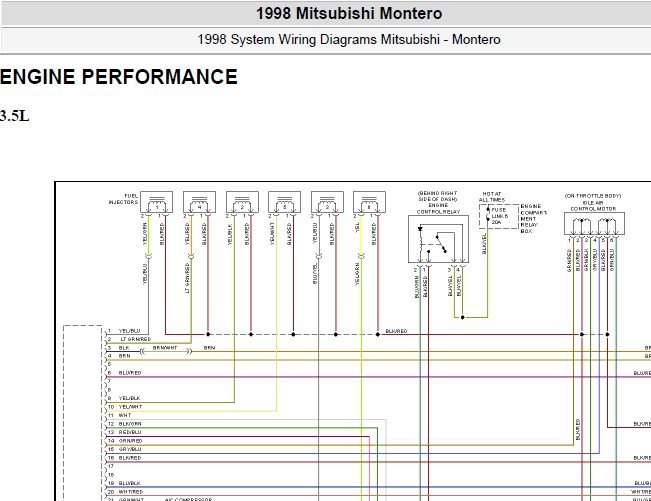
Task: Click connector pin row '13 RED/BLU'
Action: [x=124, y=432]
